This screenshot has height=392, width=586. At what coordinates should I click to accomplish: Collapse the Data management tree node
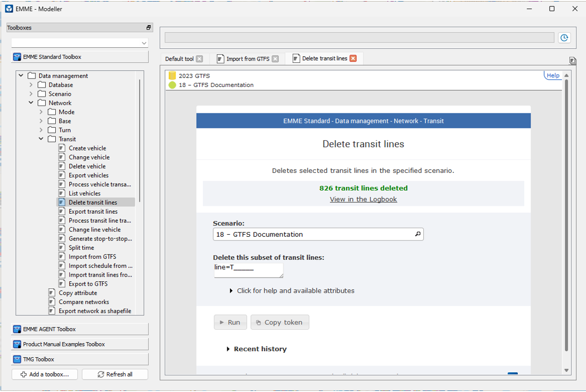tap(21, 76)
